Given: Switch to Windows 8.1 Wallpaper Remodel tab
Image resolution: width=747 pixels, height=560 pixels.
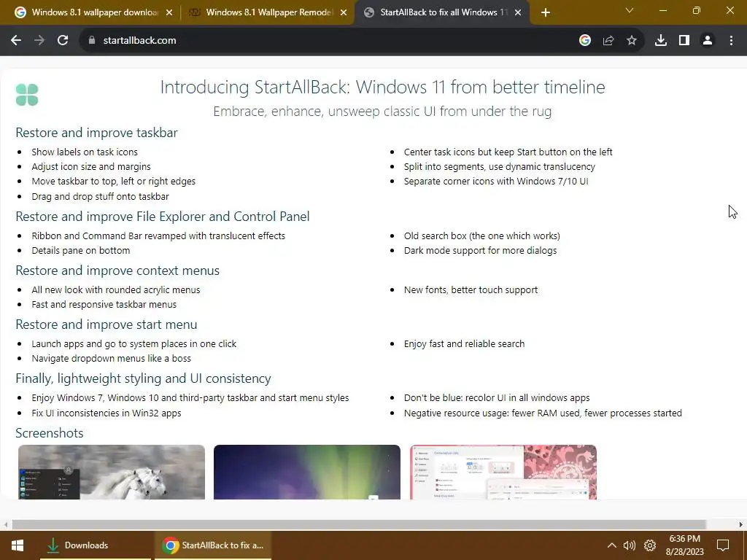Looking at the screenshot, I should pyautogui.click(x=267, y=13).
